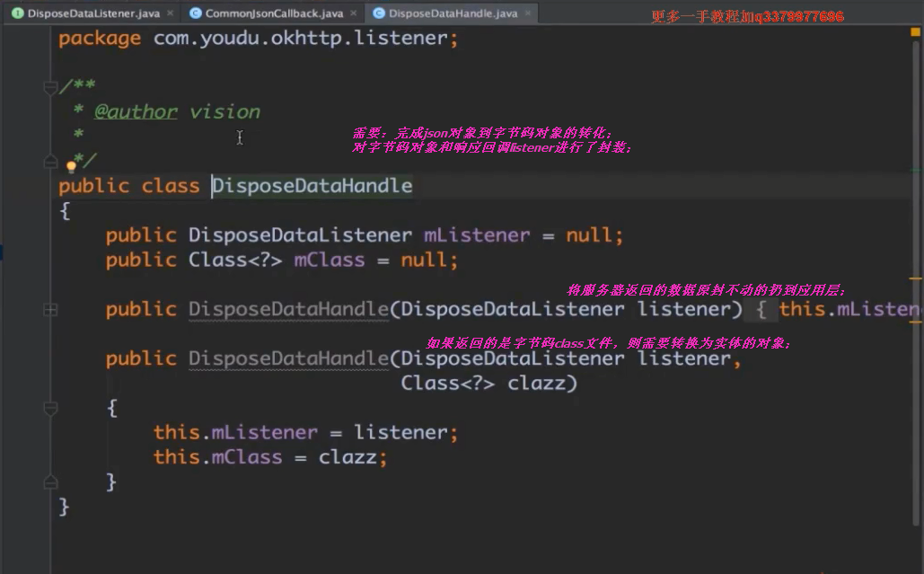924x574 pixels.
Task: Close the DisposeDataHandle.java tab
Action: point(530,13)
